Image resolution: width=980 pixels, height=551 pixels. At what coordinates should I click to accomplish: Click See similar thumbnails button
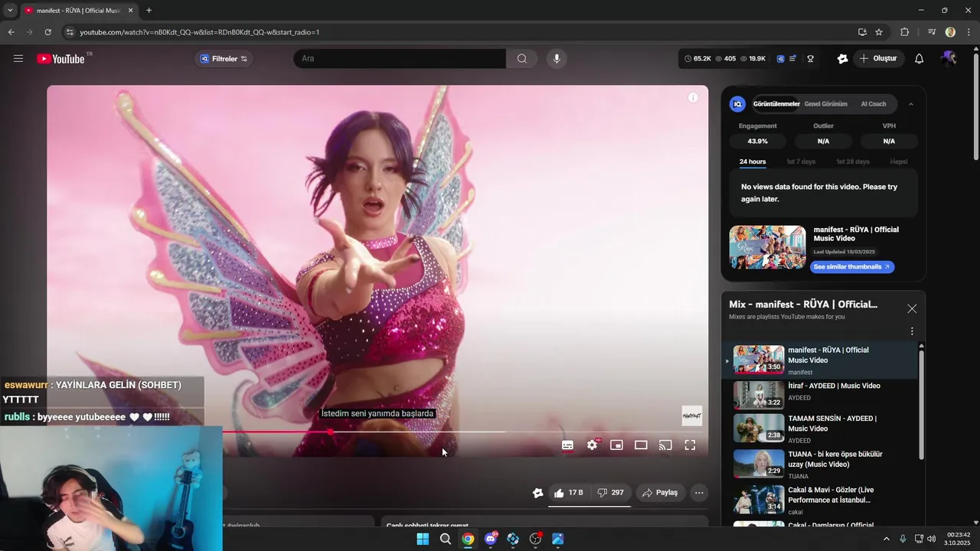pyautogui.click(x=852, y=266)
